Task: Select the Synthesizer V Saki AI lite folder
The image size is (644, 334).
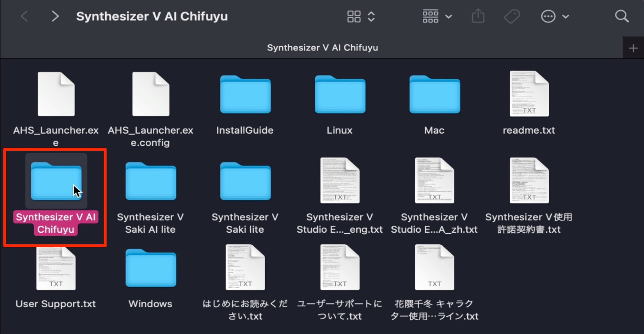Action: 150,181
